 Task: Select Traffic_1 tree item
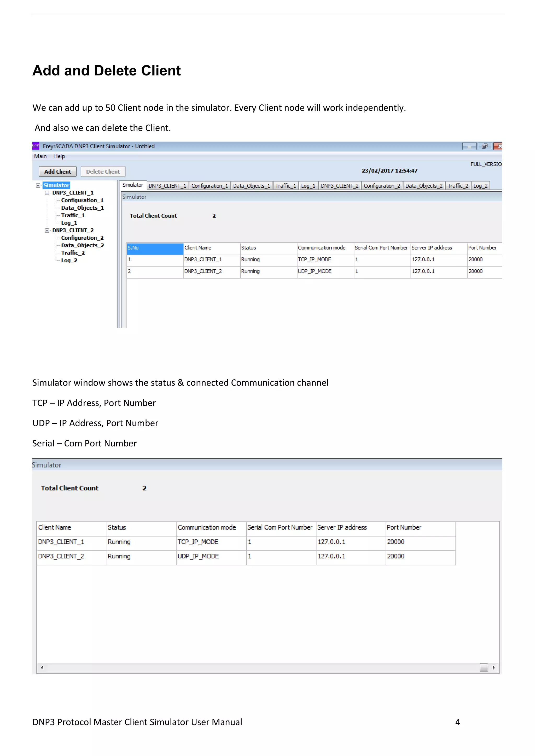coord(73,215)
